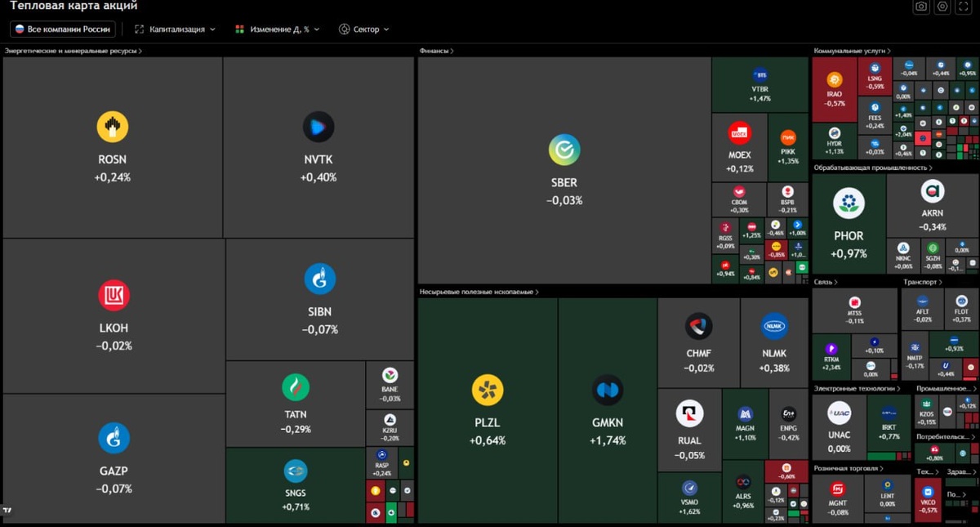Open the 'Розничная торговля' sector header
Image resolution: width=980 pixels, height=527 pixels.
(x=849, y=468)
